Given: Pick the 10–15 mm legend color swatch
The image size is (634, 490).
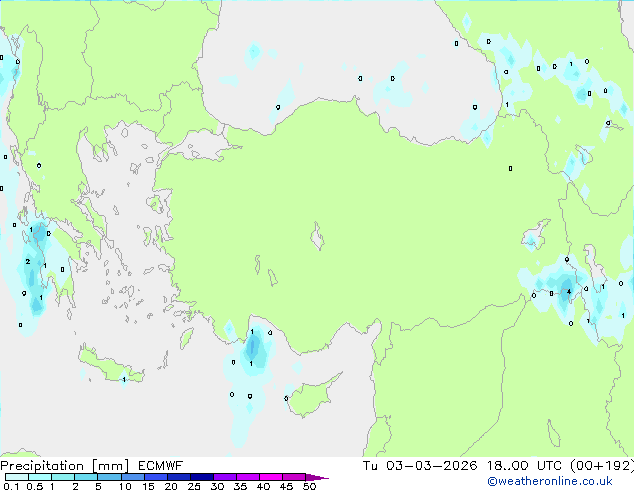Looking at the screenshot, I should pyautogui.click(x=132, y=477).
